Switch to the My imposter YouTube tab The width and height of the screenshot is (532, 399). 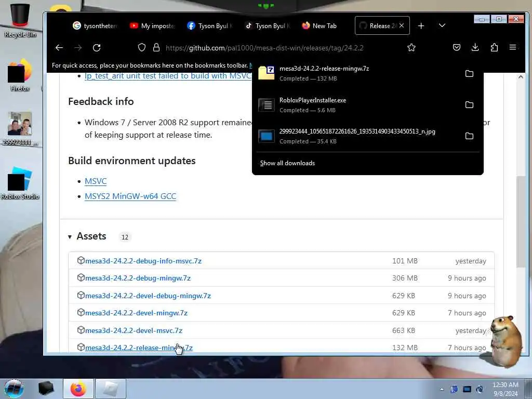(x=152, y=26)
